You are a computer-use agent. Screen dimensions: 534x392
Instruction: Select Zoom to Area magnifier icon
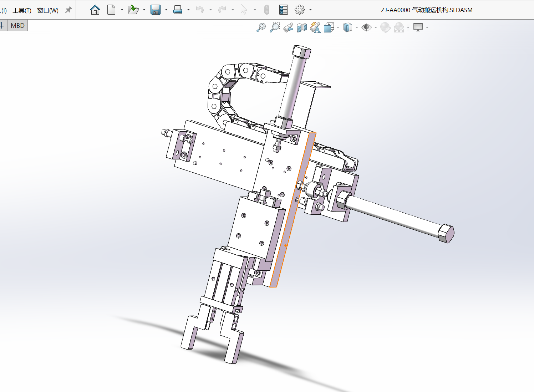(x=275, y=27)
